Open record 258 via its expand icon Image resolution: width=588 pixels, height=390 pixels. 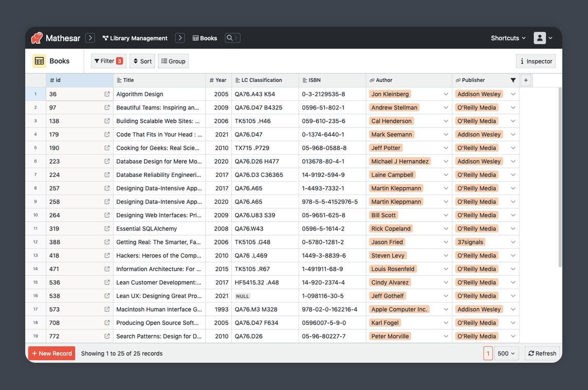(x=107, y=202)
